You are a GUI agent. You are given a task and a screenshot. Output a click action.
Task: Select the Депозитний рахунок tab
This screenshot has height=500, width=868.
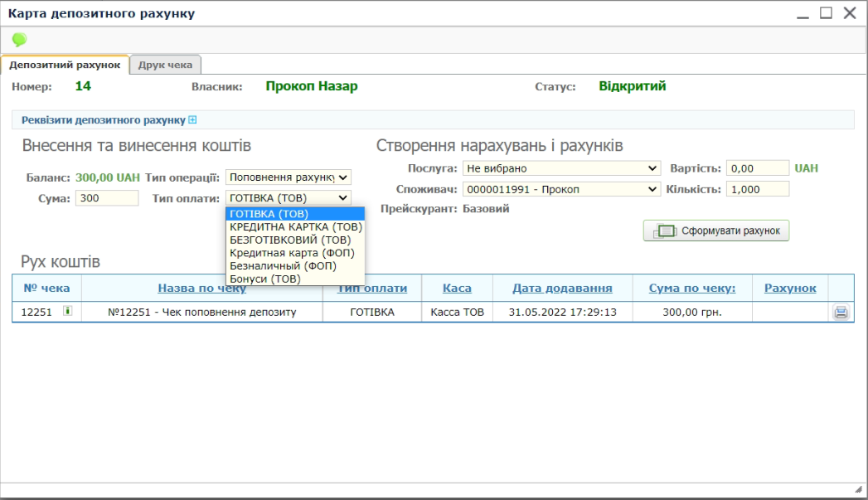(x=65, y=65)
